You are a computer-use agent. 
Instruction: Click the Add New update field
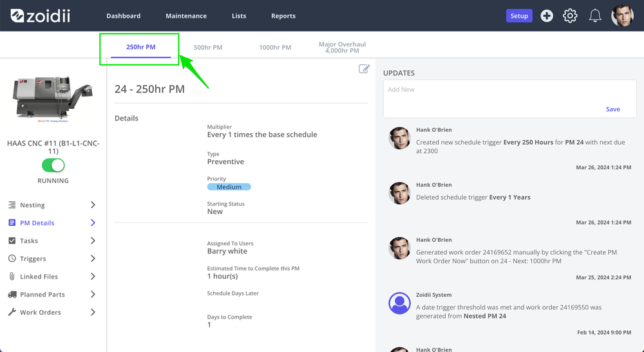coord(509,99)
